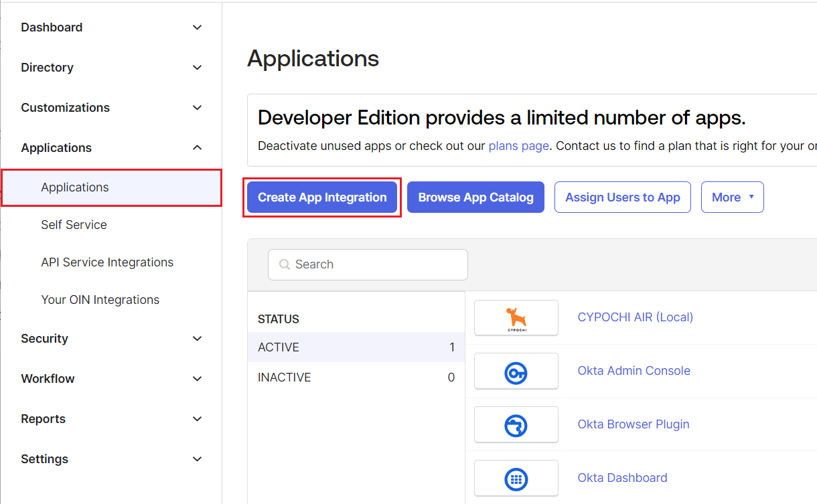Expand the Customizations section chevron

pyautogui.click(x=197, y=108)
